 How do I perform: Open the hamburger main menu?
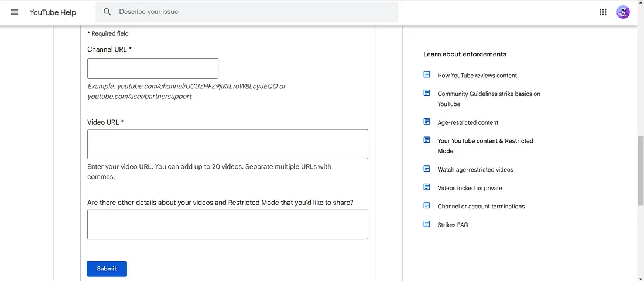[15, 12]
